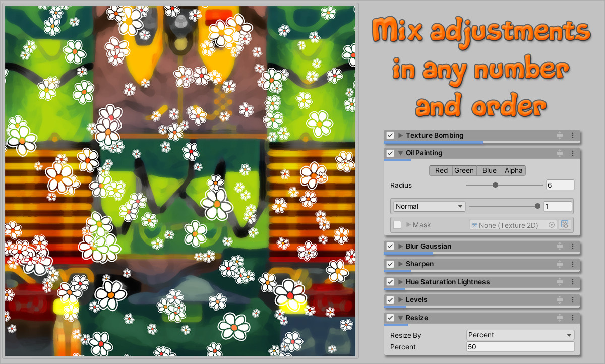
Task: Toggle the Alpha channel button
Action: click(x=513, y=170)
